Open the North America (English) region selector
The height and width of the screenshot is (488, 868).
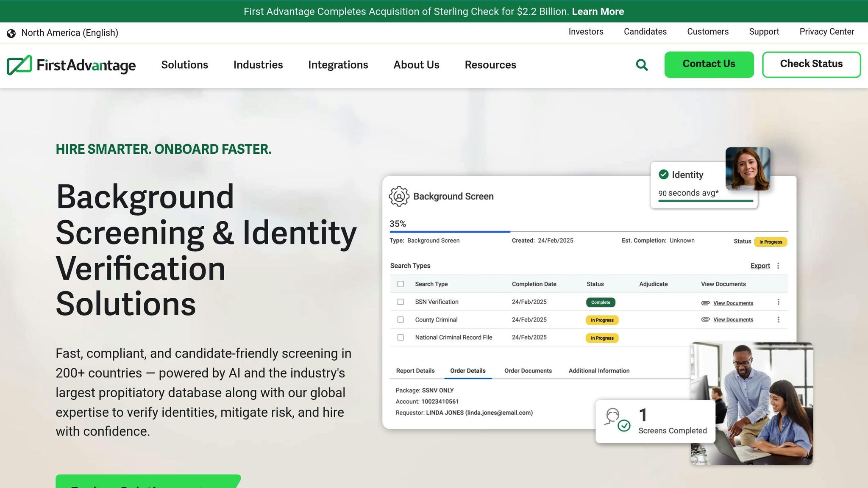(x=63, y=33)
